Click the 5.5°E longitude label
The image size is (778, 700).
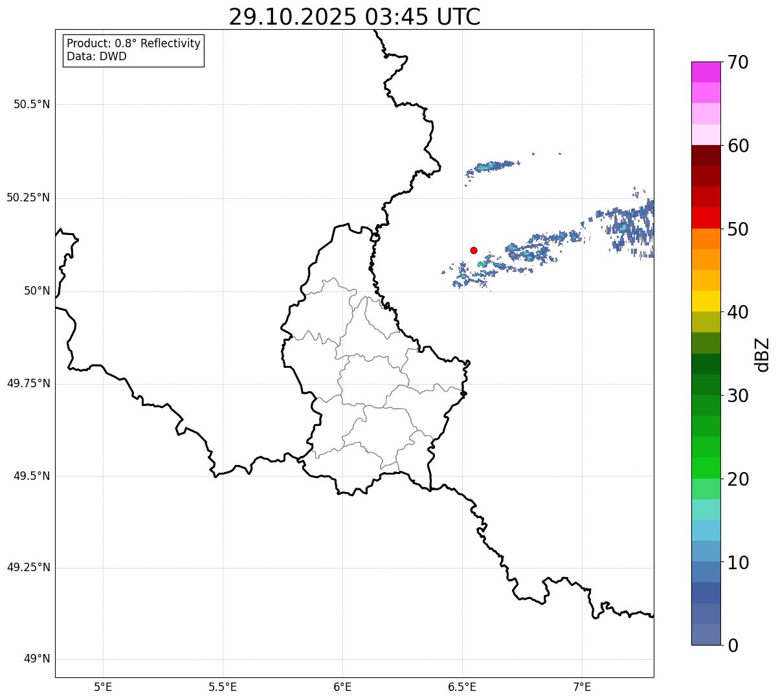(223, 686)
